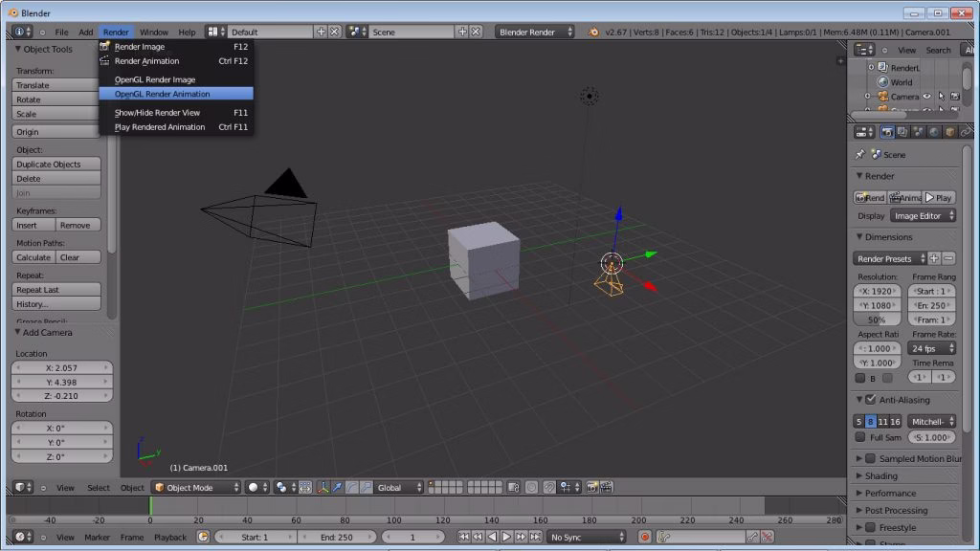980x551 pixels.
Task: Toggle the 3D manipulator axes icon
Action: tap(323, 487)
